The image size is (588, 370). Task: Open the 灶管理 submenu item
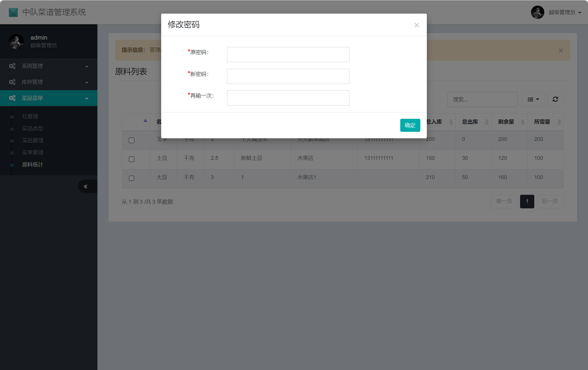tap(30, 116)
